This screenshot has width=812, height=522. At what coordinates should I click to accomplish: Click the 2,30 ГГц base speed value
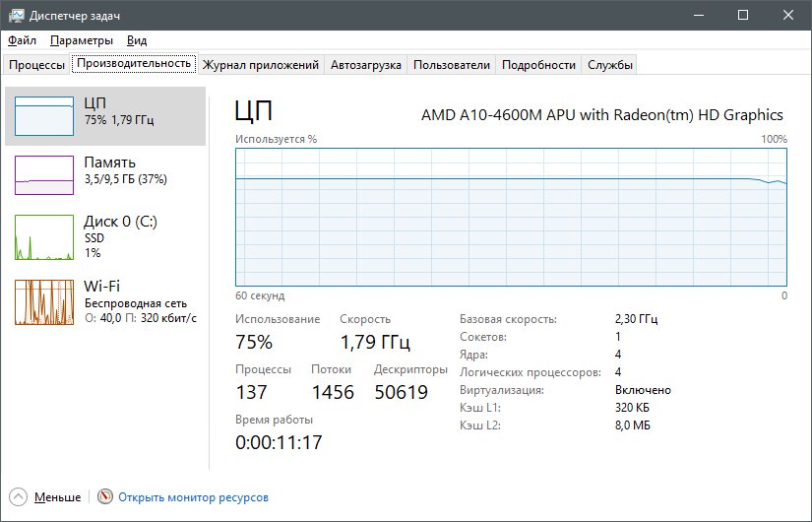coord(637,319)
